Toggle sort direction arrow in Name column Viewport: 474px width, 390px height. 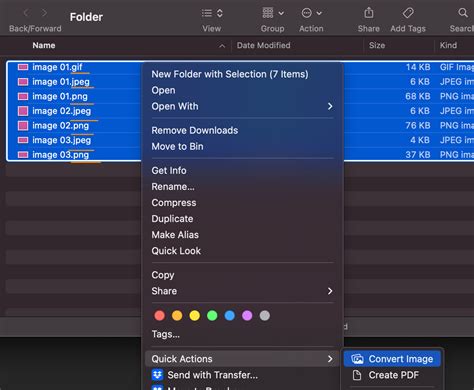222,46
